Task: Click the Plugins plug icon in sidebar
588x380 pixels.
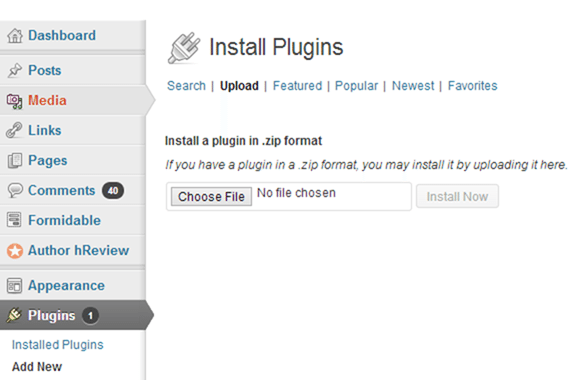Action: 14,315
